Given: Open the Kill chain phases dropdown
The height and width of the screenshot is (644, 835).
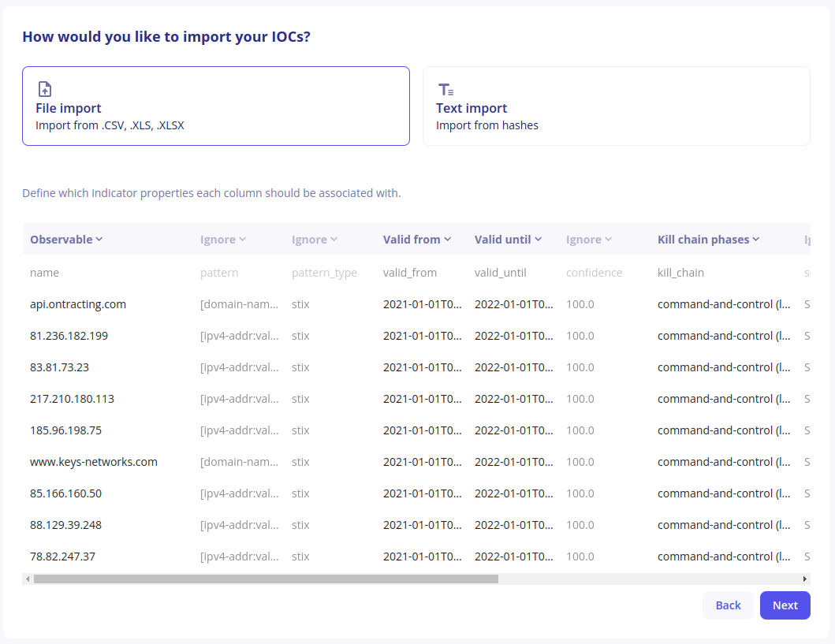Looking at the screenshot, I should [709, 240].
